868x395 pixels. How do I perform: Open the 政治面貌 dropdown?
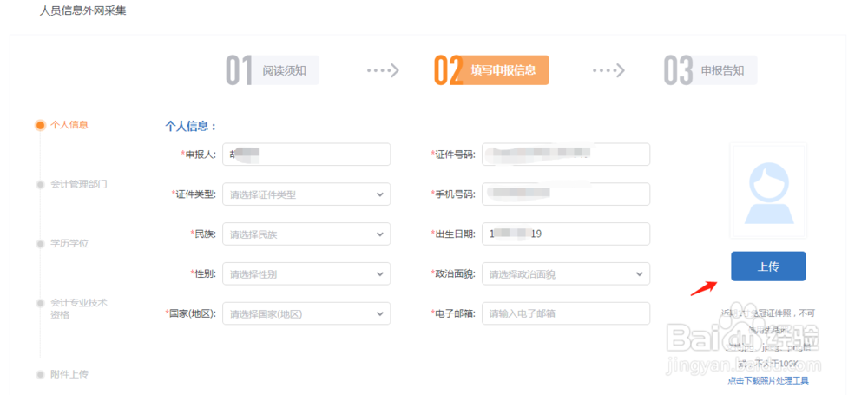pyautogui.click(x=566, y=273)
